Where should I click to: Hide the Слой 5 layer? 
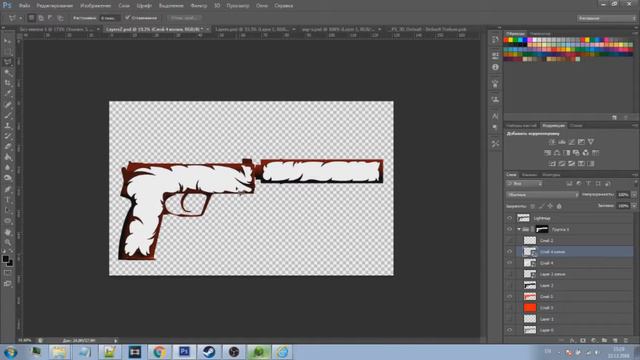pos(509,297)
